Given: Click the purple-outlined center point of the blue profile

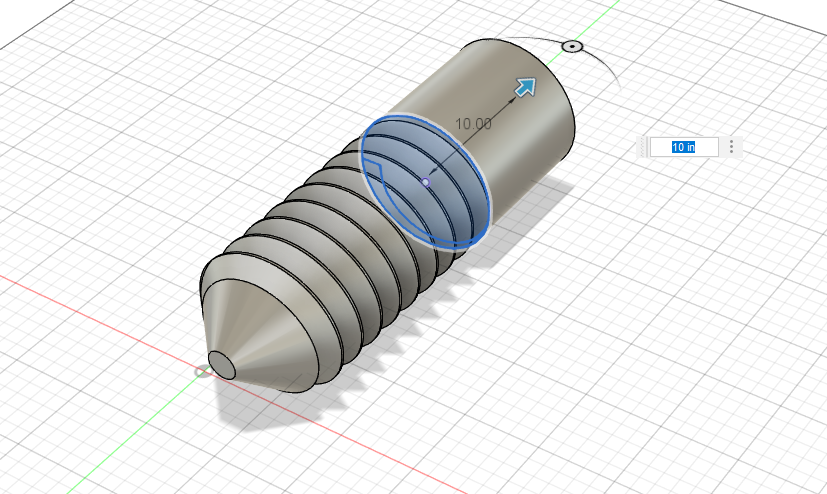Looking at the screenshot, I should [426, 182].
